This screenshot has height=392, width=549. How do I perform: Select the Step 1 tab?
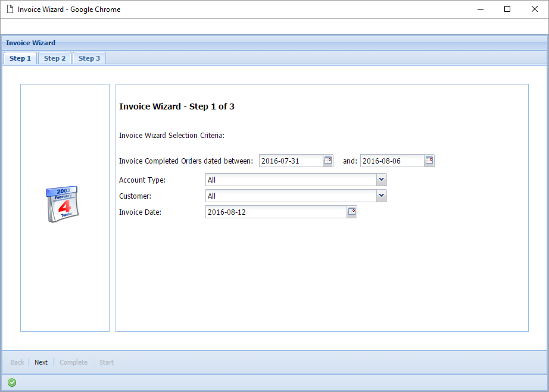pyautogui.click(x=20, y=58)
